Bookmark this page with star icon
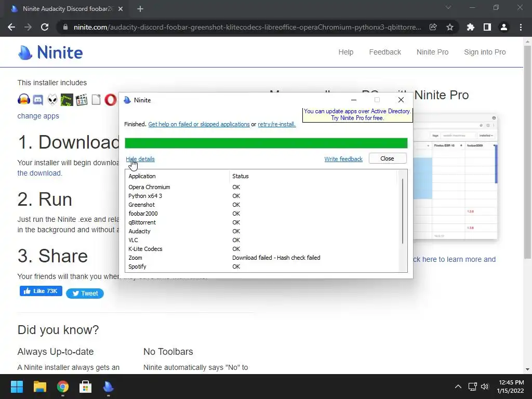This screenshot has height=399, width=532. point(449,27)
